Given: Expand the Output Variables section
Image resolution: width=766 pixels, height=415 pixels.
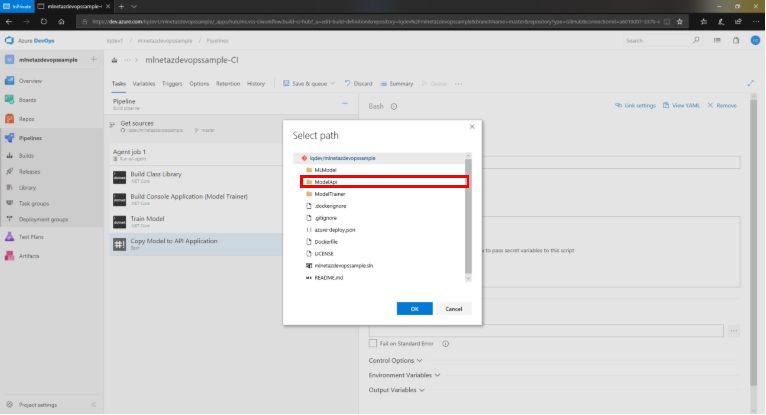Looking at the screenshot, I should pos(397,390).
